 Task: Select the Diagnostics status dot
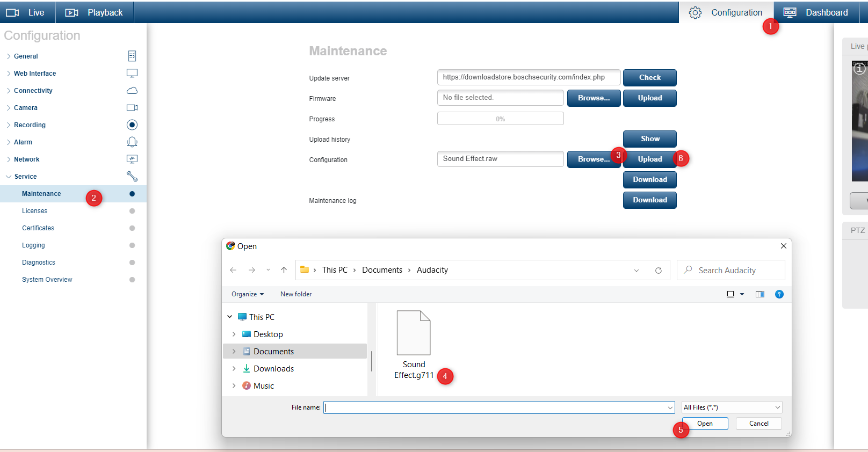(132, 263)
